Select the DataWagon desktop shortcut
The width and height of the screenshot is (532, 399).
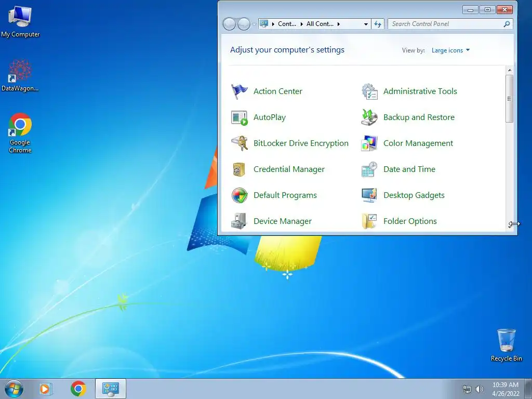(x=20, y=75)
